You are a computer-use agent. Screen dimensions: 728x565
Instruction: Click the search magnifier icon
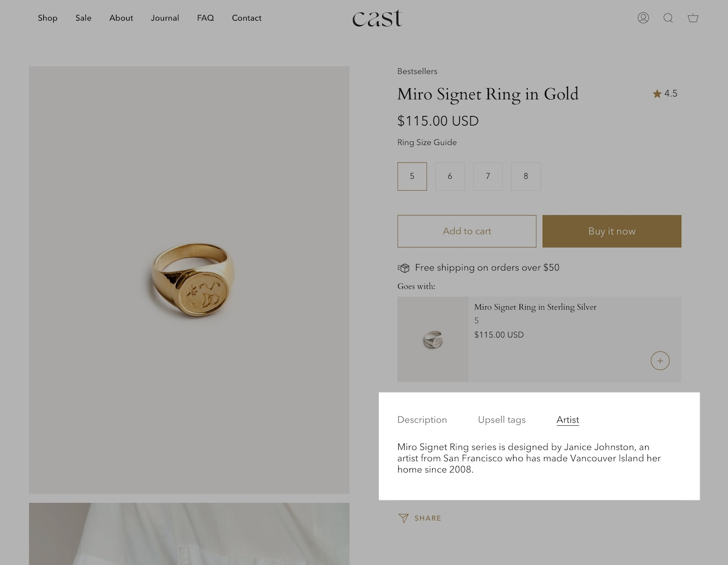668,18
